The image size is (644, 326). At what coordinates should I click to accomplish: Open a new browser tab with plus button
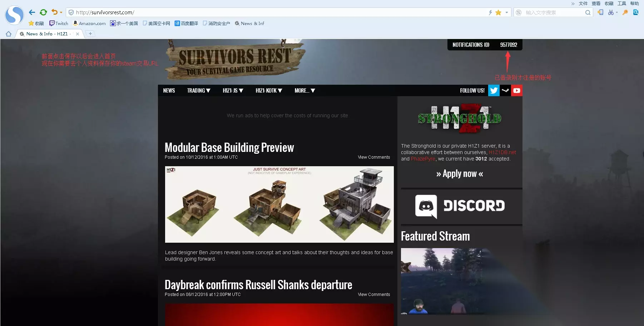90,34
